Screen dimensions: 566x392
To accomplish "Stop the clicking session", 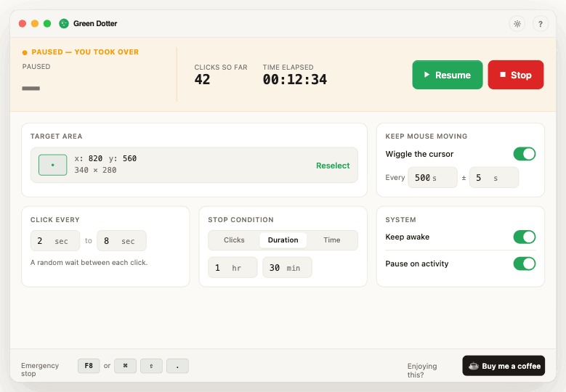I will [515, 75].
